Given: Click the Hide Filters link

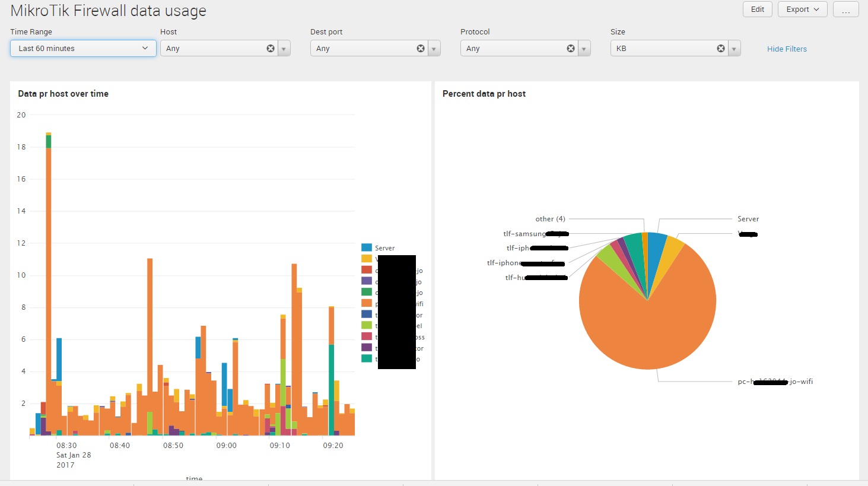Looking at the screenshot, I should pyautogui.click(x=787, y=49).
